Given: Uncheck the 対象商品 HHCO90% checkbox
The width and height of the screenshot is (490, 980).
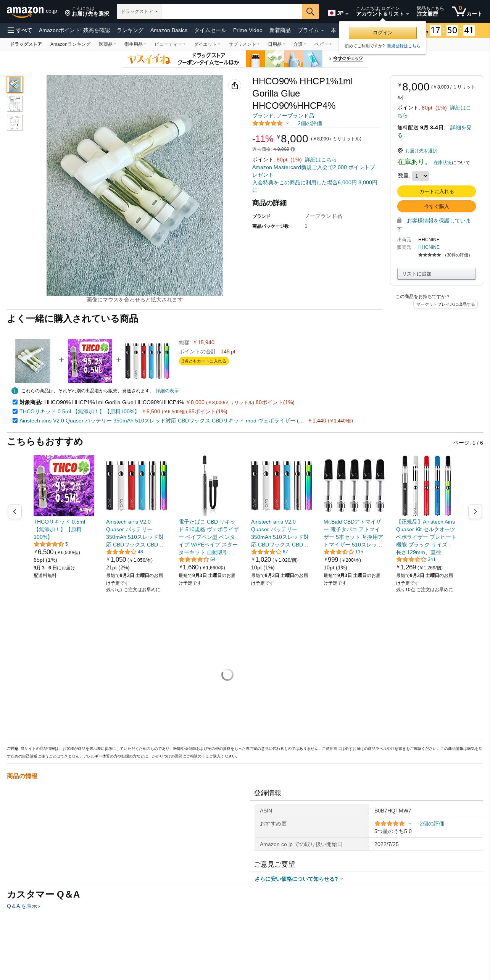Looking at the screenshot, I should pyautogui.click(x=15, y=402).
